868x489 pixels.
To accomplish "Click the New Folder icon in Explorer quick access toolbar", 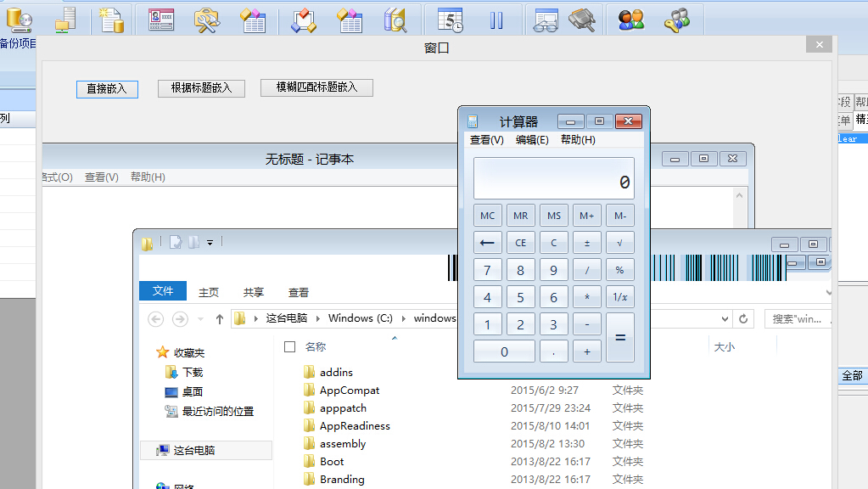I will [x=193, y=243].
